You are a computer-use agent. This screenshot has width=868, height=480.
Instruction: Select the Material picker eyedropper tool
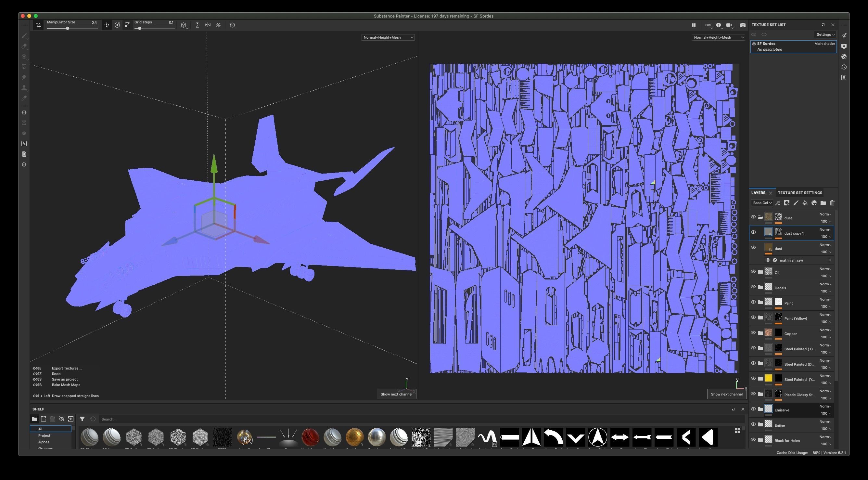click(x=24, y=98)
